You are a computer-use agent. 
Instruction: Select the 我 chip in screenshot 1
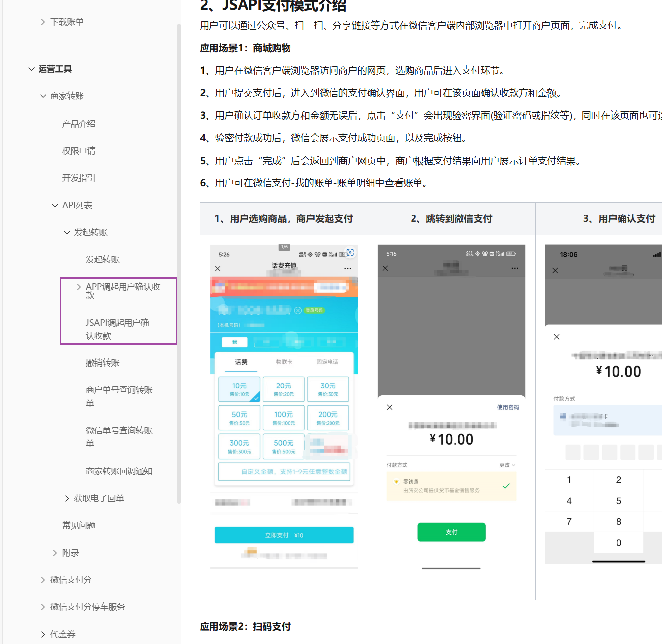(235, 342)
